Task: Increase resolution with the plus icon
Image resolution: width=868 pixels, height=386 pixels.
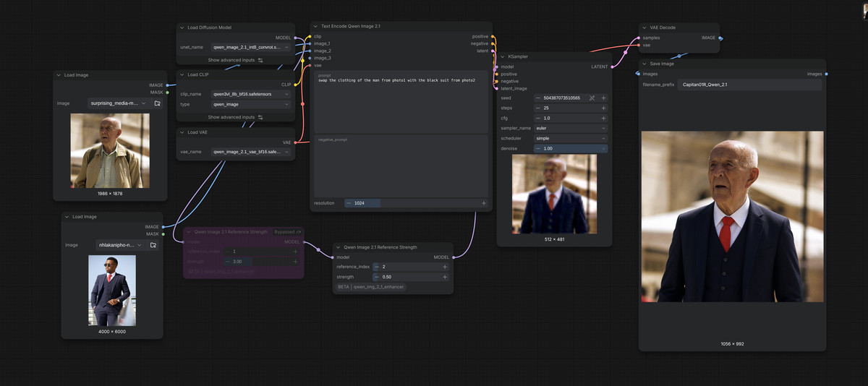Action: (484, 203)
